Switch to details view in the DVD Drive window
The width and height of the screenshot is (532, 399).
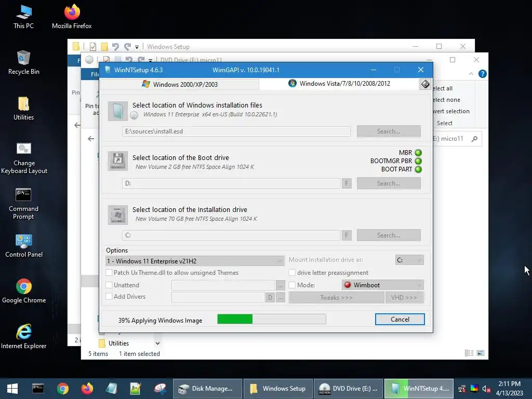point(469,353)
